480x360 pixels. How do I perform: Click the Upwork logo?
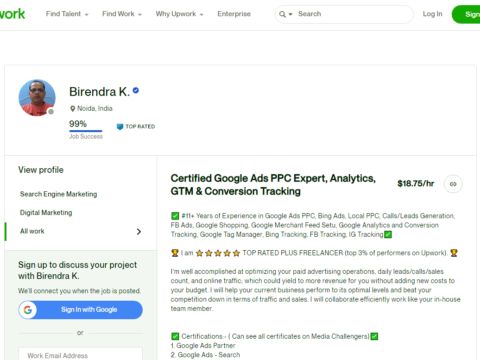click(12, 14)
